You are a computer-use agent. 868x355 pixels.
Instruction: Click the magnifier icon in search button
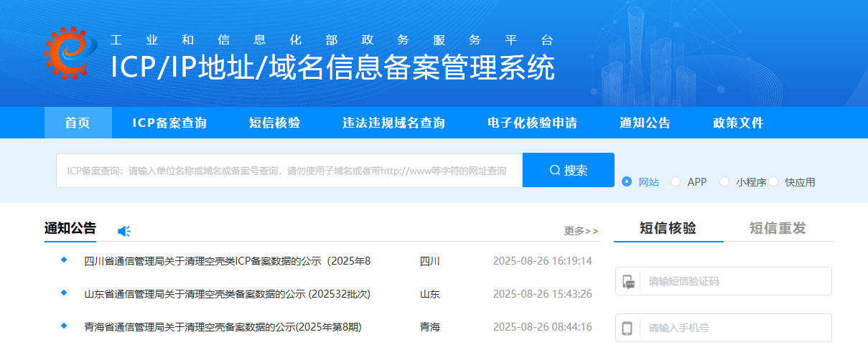pyautogui.click(x=554, y=171)
